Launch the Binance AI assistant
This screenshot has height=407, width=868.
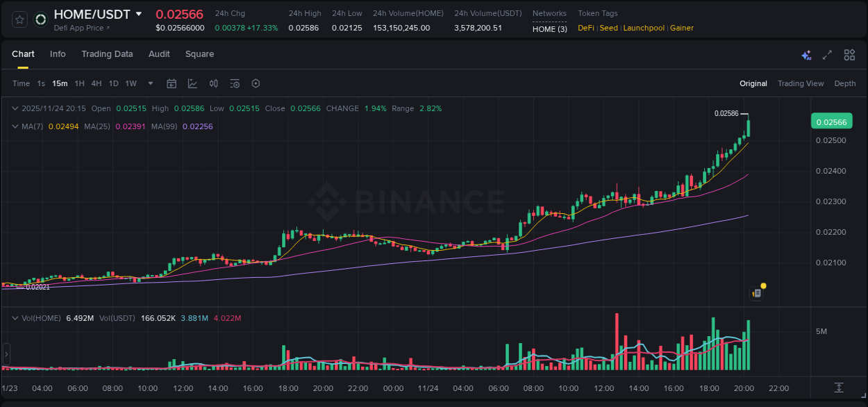pyautogui.click(x=806, y=54)
